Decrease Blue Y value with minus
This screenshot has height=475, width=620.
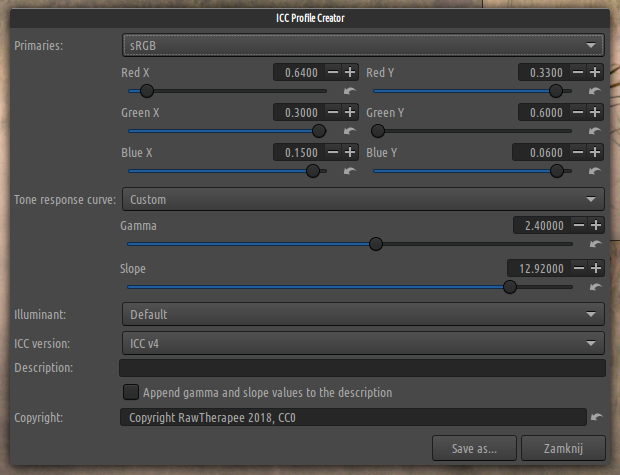tap(578, 152)
